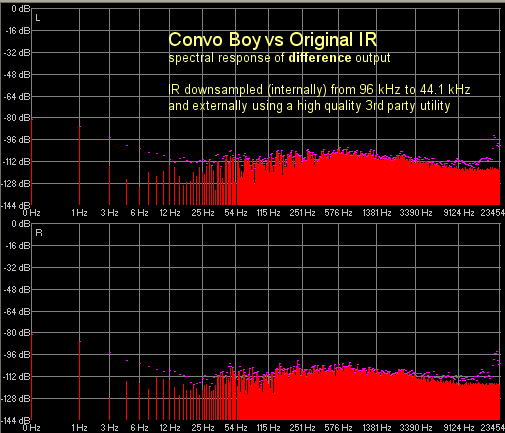
Task: Click the "6 Hz" label under L graph
Action: coord(139,213)
